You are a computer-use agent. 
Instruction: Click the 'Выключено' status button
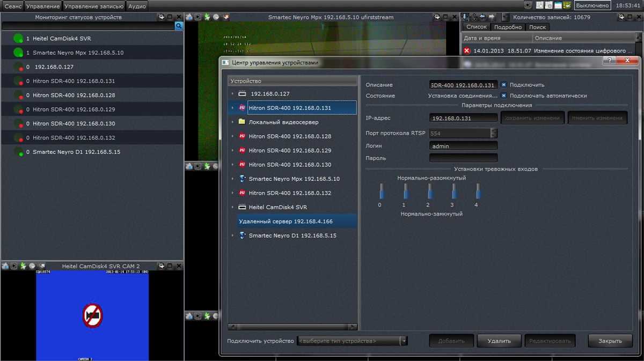pos(592,5)
